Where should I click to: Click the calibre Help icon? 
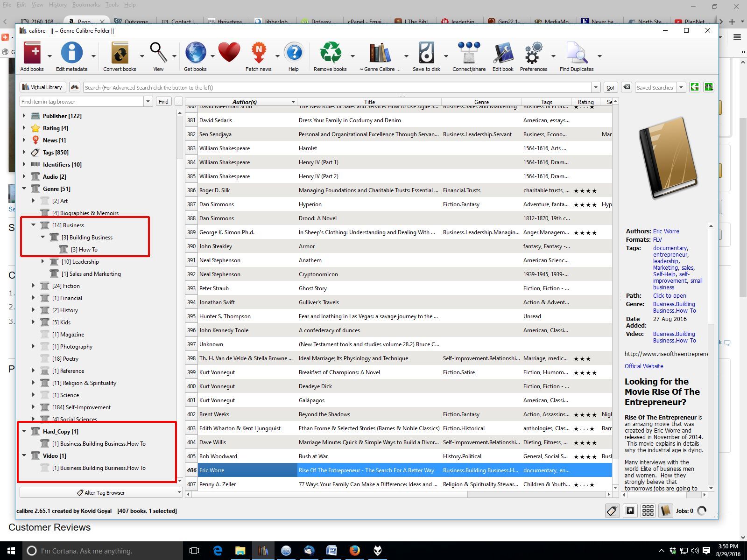294,52
